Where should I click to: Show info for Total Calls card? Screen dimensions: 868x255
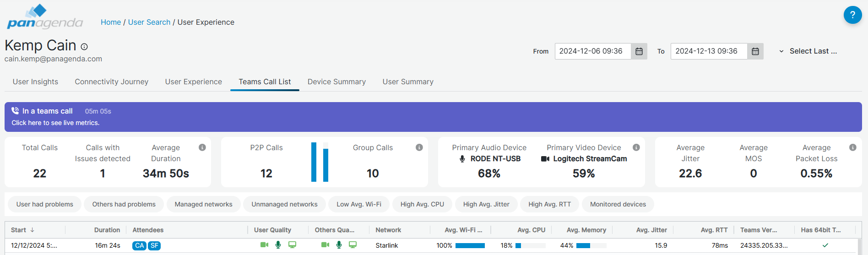pyautogui.click(x=202, y=147)
